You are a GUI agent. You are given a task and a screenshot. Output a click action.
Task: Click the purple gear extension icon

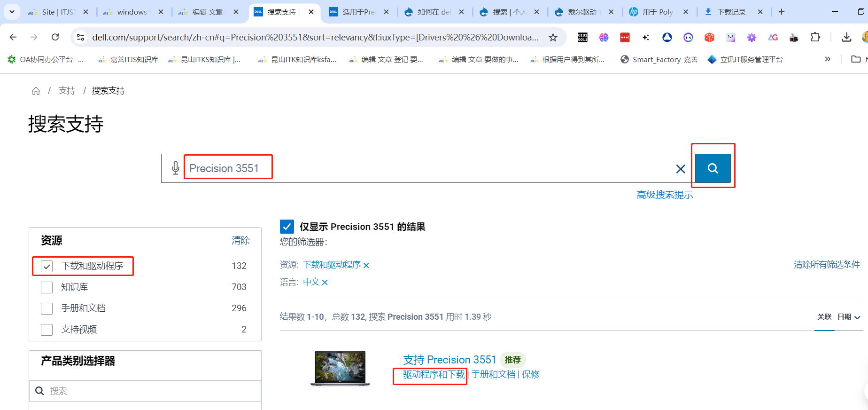[752, 37]
